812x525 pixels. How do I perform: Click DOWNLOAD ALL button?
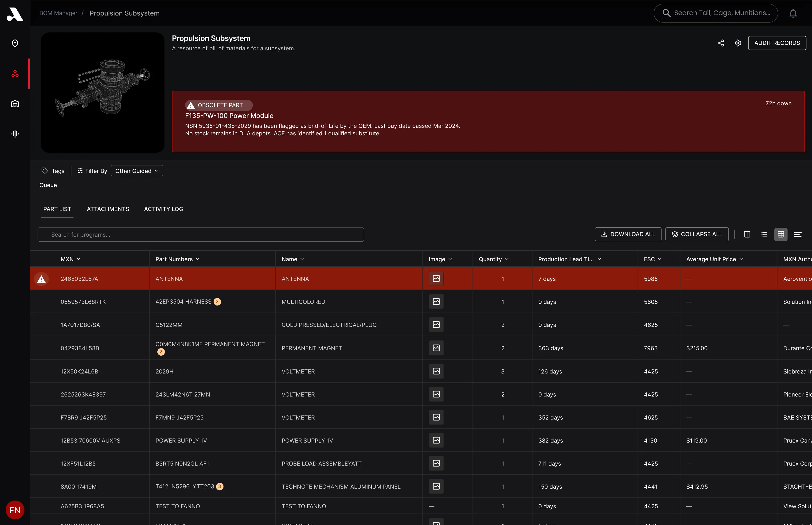[x=628, y=234]
